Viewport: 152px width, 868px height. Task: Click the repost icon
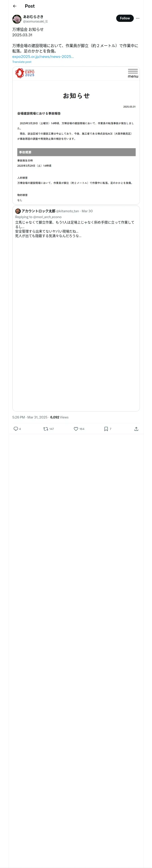click(x=45, y=429)
